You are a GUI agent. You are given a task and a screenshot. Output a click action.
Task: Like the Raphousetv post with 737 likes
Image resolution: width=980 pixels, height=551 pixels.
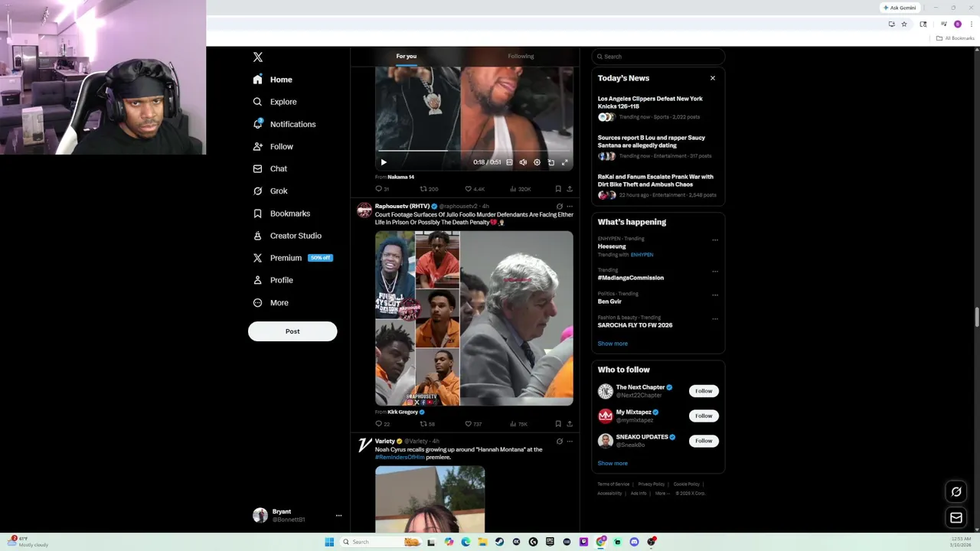coord(473,424)
